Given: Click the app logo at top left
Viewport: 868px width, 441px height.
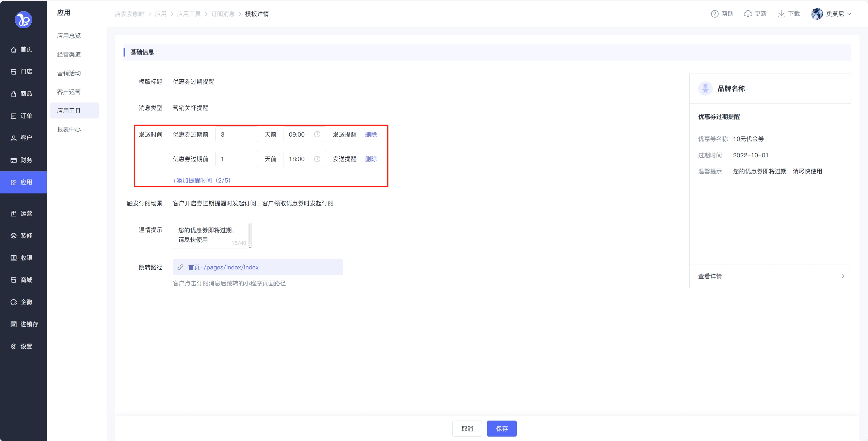Looking at the screenshot, I should pyautogui.click(x=23, y=20).
